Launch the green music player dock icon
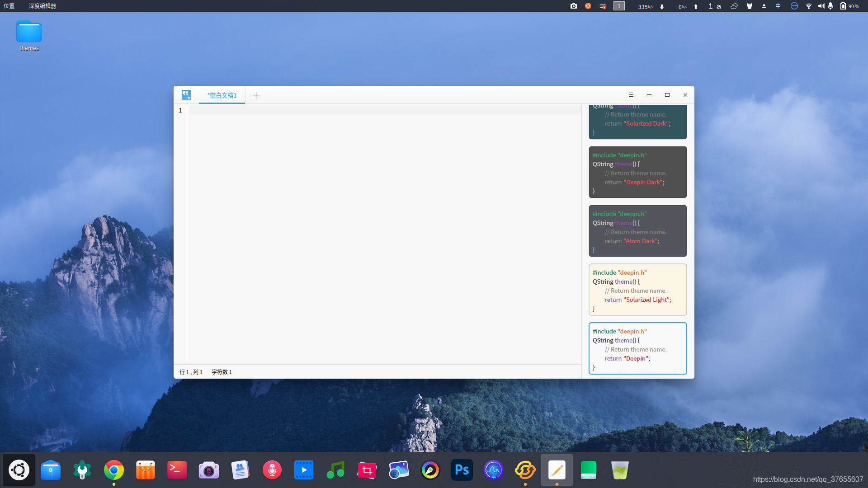Screen dimensions: 868x488 pyautogui.click(x=335, y=470)
